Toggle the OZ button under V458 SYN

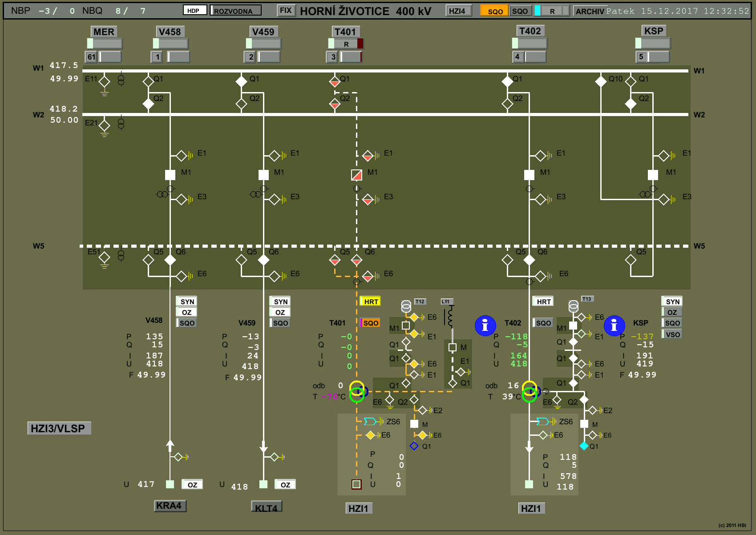(186, 312)
